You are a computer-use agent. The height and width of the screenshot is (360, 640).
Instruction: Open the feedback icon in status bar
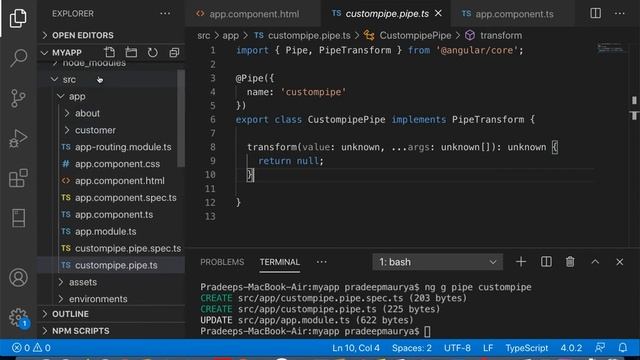tap(600, 348)
